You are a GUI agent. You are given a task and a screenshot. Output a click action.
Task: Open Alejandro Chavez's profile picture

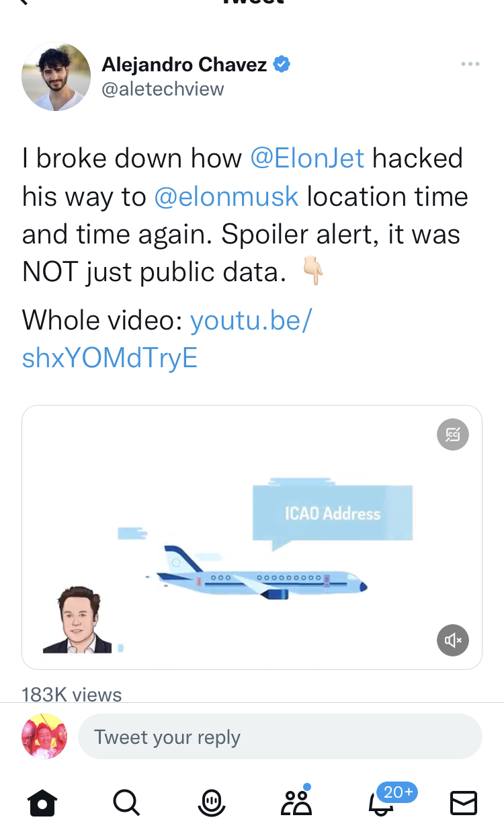56,76
